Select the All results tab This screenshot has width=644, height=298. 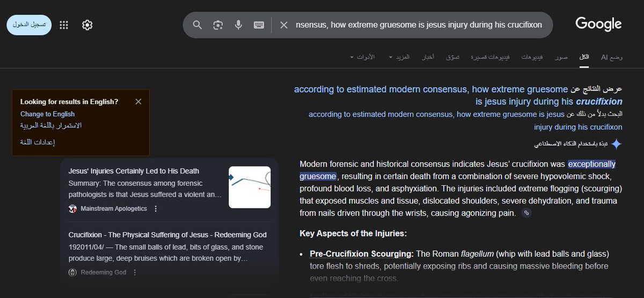tap(584, 57)
